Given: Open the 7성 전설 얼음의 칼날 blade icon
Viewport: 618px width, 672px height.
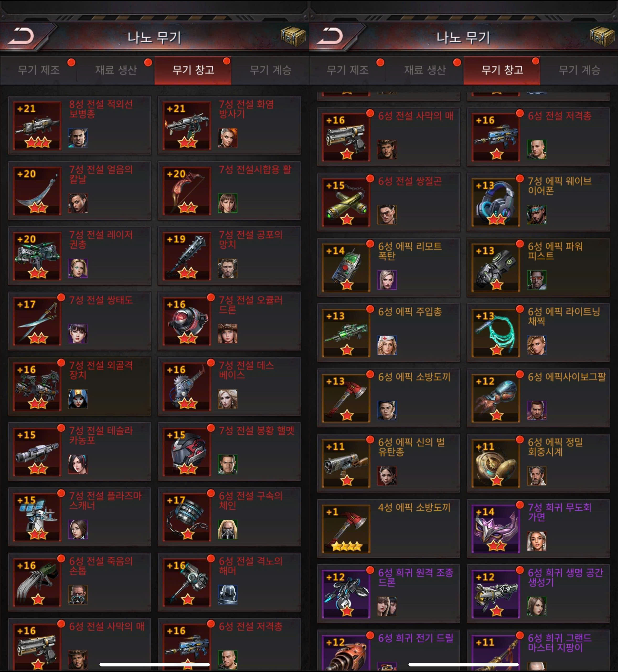Looking at the screenshot, I should [x=37, y=191].
